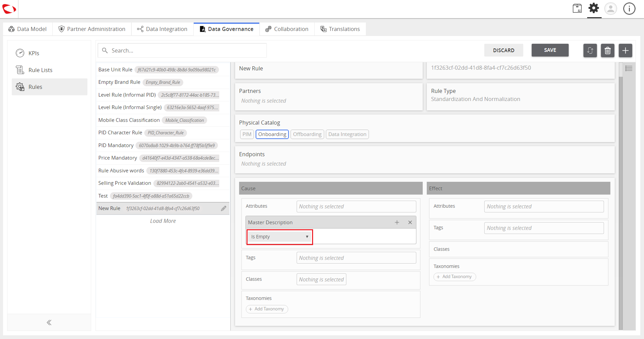Screen dimensions: 644x339
Task: Switch to Collaboration tab
Action: pos(287,29)
